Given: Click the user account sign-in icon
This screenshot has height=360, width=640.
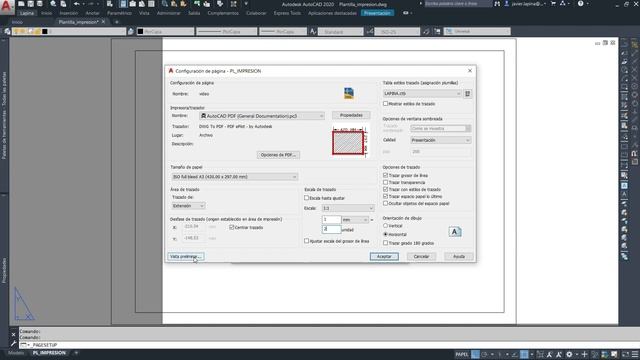Looking at the screenshot, I should [x=507, y=4].
